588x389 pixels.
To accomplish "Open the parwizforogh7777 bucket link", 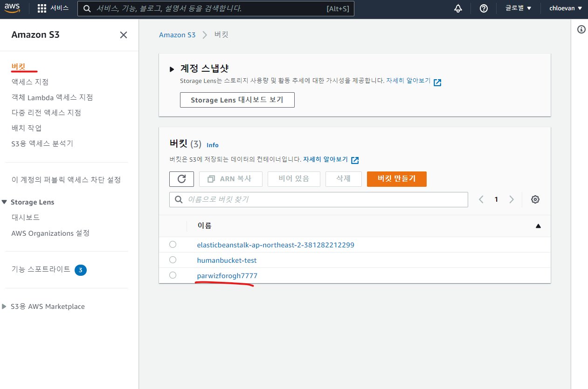I will (227, 276).
